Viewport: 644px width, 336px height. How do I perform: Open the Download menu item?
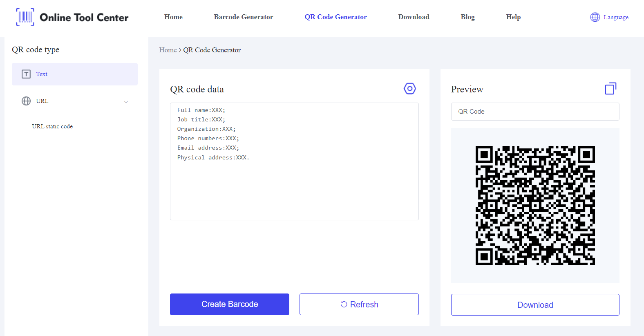click(x=414, y=17)
